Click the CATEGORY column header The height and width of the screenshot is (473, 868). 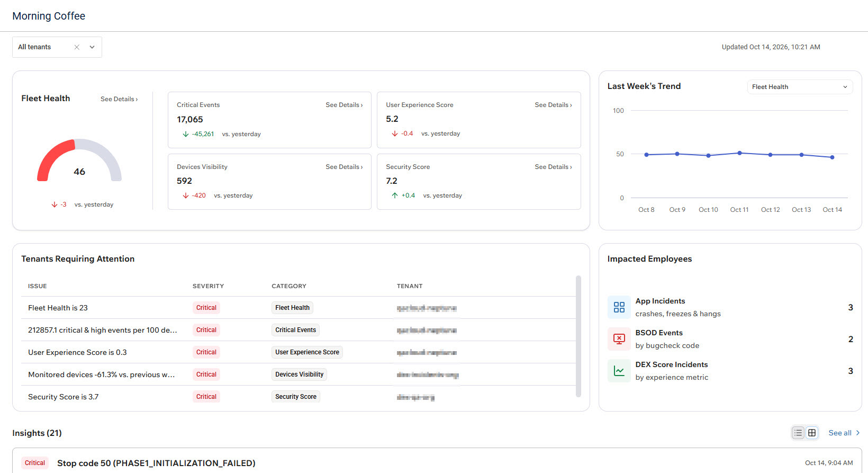tap(289, 286)
